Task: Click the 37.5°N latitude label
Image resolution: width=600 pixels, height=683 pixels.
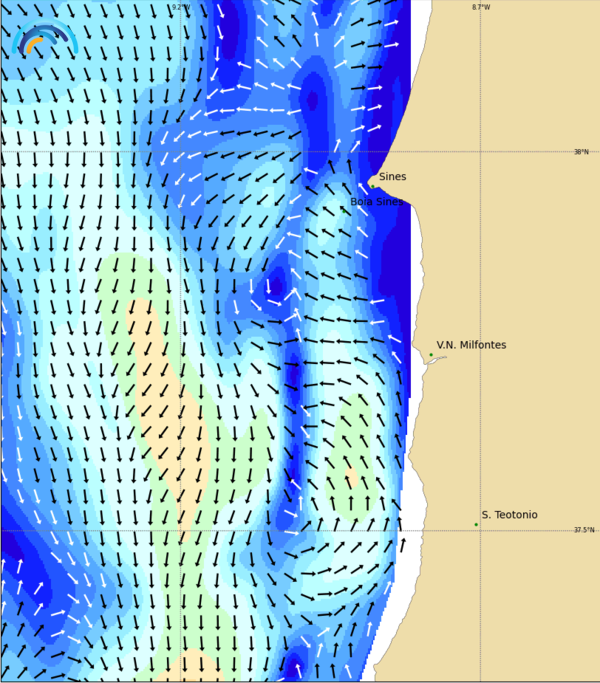Action: click(584, 530)
